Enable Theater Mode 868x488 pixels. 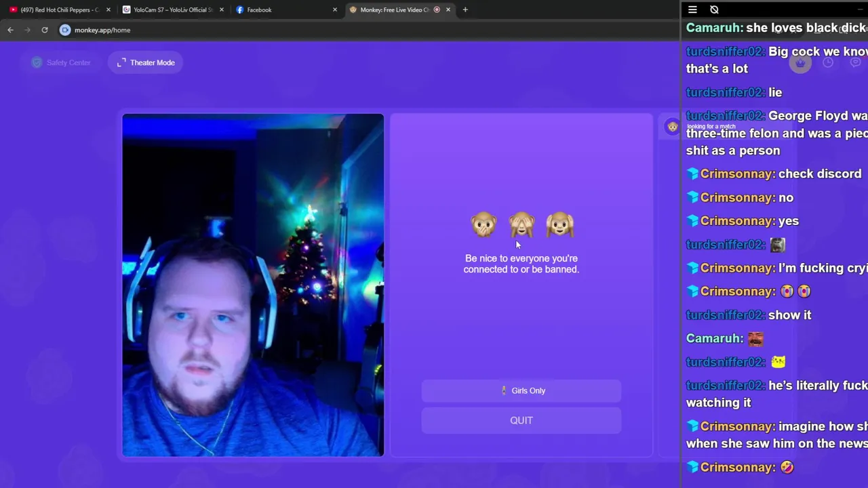(146, 62)
